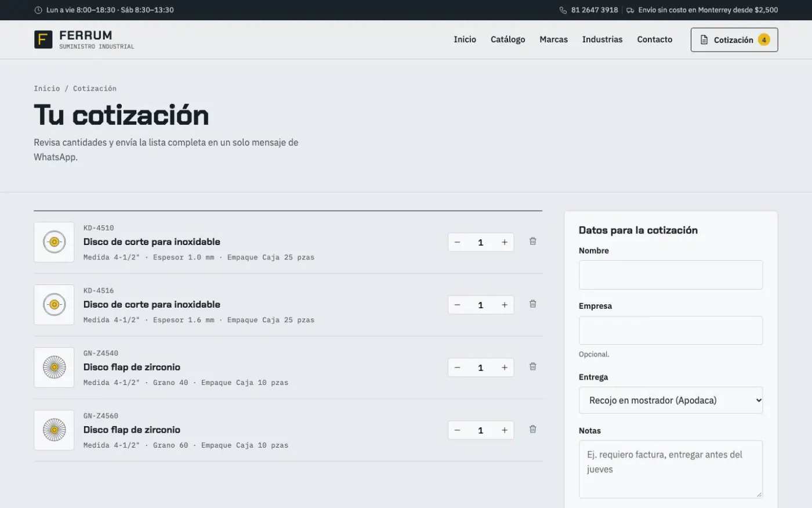Image resolution: width=812 pixels, height=508 pixels.
Task: Click the KD-4510 cutting disc thumbnail
Action: coord(54,242)
